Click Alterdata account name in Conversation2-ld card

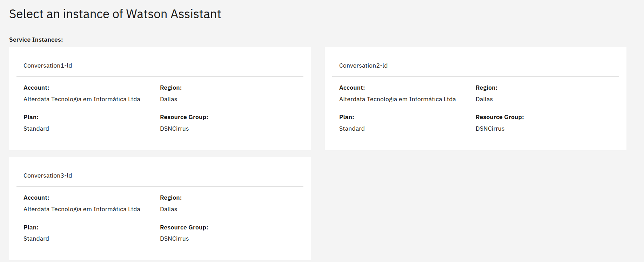[x=397, y=99]
